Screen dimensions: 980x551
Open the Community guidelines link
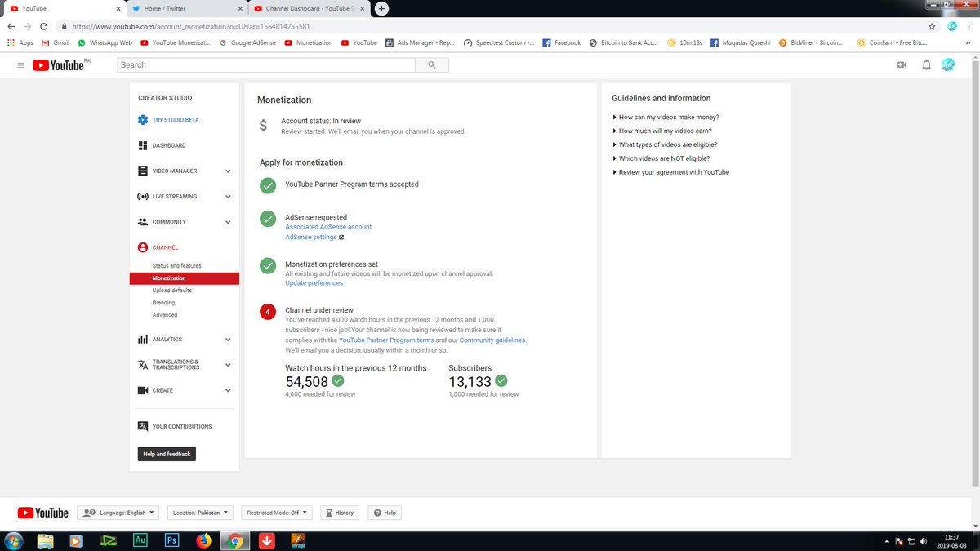pos(492,340)
